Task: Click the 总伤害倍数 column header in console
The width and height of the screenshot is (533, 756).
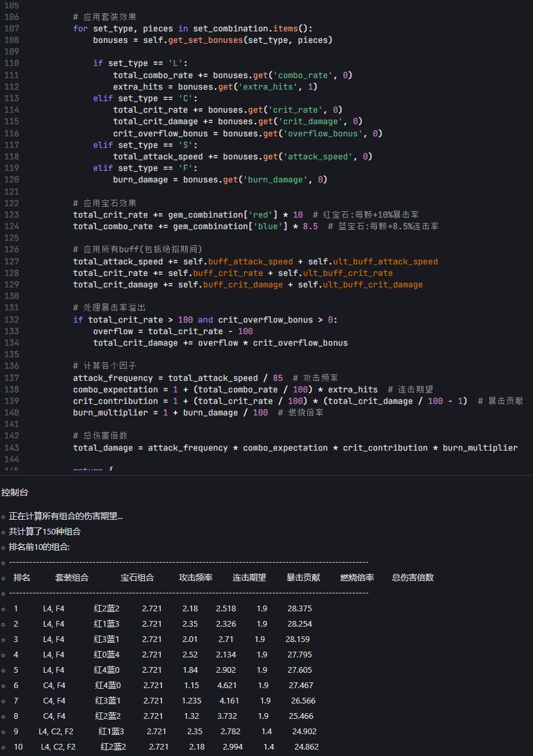Action: [413, 577]
